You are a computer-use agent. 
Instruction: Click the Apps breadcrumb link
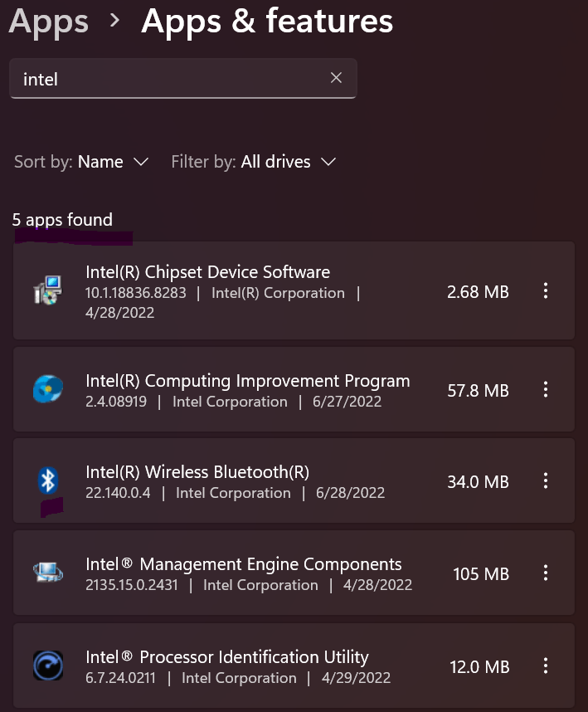(x=48, y=22)
